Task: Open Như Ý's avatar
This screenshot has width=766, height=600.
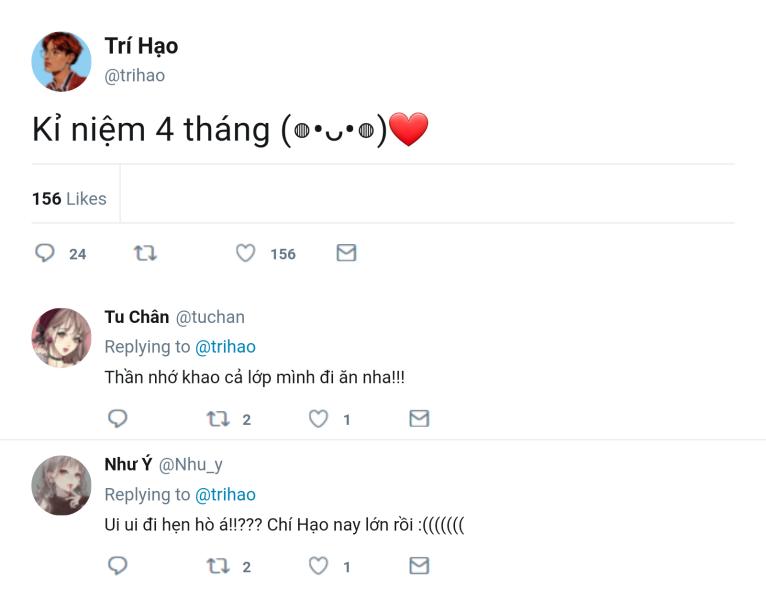Action: [x=62, y=485]
